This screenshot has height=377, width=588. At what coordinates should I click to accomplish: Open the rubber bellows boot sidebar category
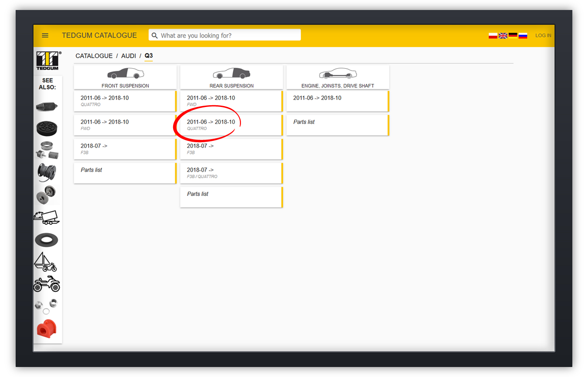47,107
